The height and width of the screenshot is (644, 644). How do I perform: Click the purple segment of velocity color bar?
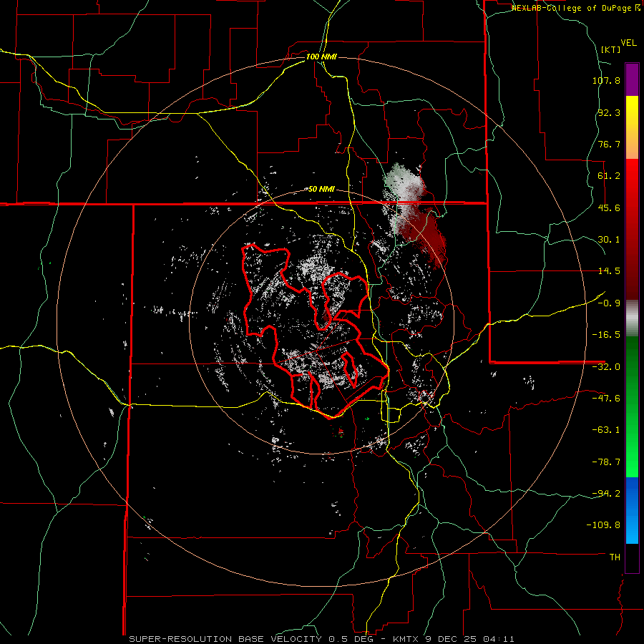pyautogui.click(x=632, y=79)
